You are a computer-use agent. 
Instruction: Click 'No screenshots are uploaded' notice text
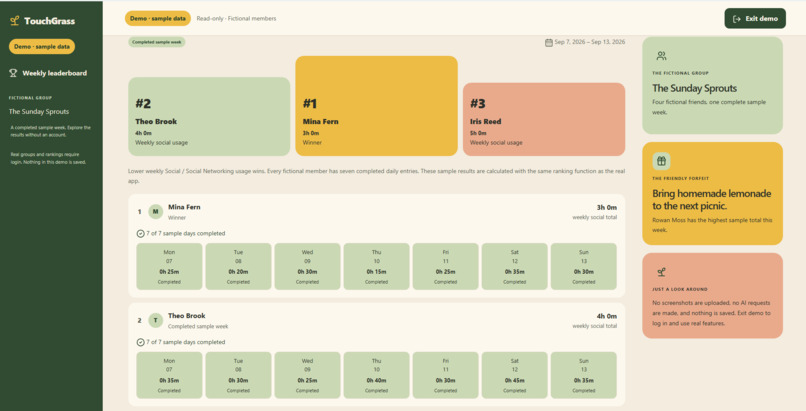[x=711, y=313]
